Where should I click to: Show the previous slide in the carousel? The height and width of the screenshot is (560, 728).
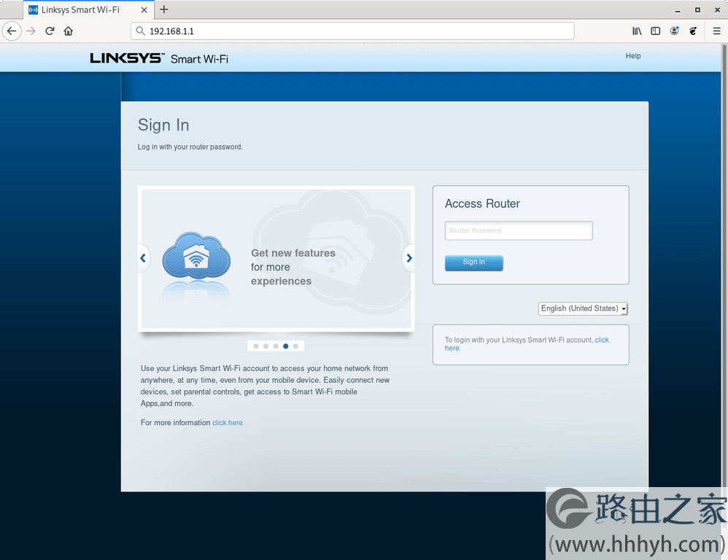tap(143, 258)
